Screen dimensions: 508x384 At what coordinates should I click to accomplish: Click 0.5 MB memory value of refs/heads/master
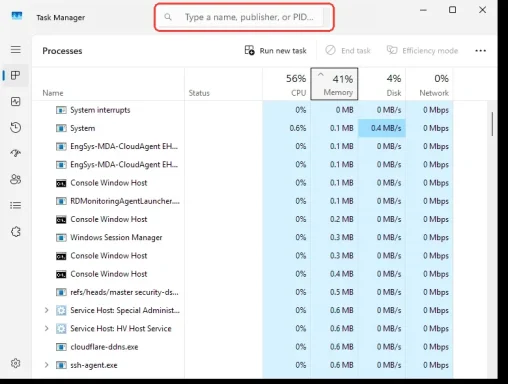click(x=342, y=292)
